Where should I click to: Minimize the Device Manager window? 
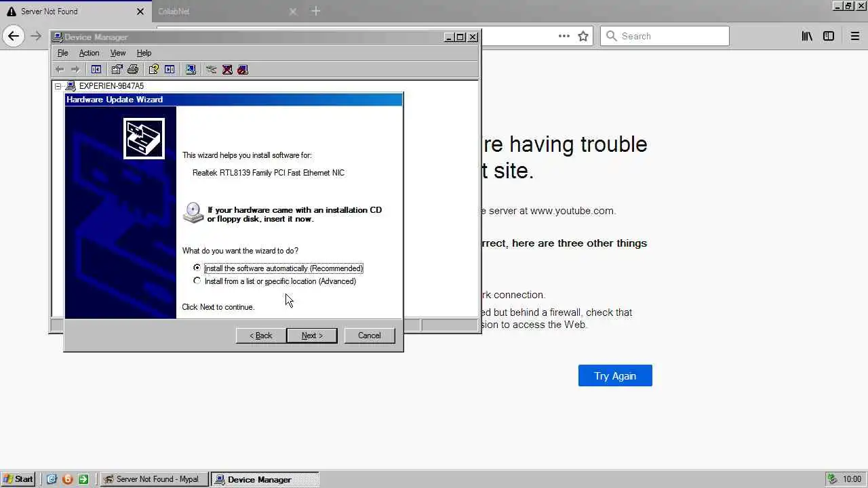pyautogui.click(x=449, y=37)
